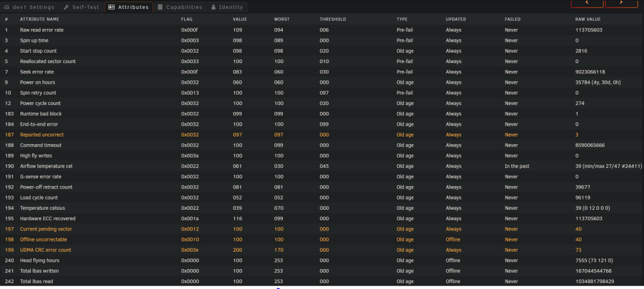
Task: Select the Total lbas written attribute name
Action: (39, 271)
